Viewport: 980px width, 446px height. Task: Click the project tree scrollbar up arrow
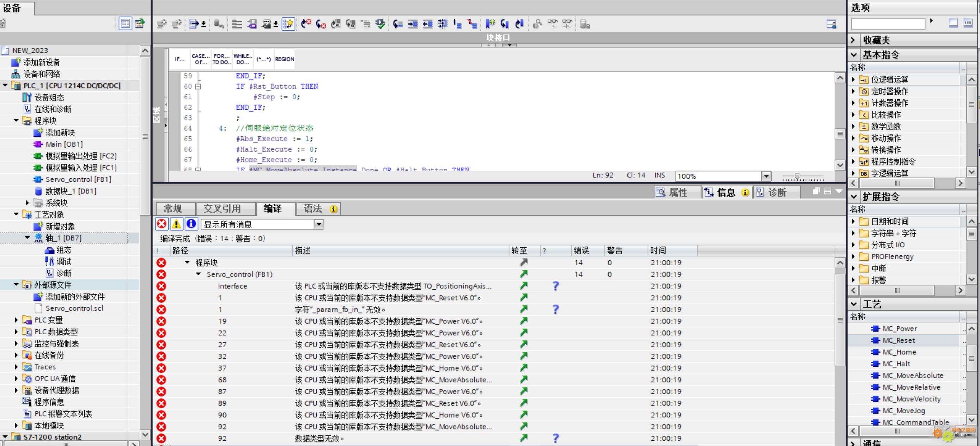pyautogui.click(x=145, y=50)
